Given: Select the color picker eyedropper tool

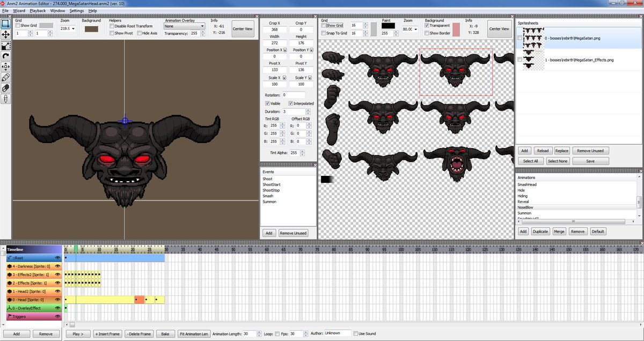Looking at the screenshot, I should point(5,99).
